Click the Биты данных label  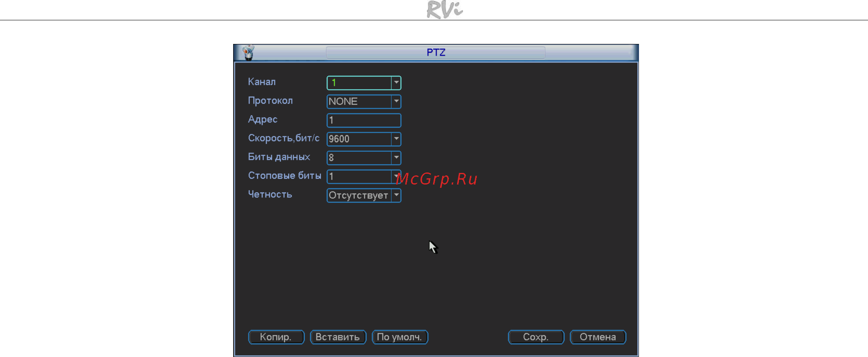(x=279, y=157)
